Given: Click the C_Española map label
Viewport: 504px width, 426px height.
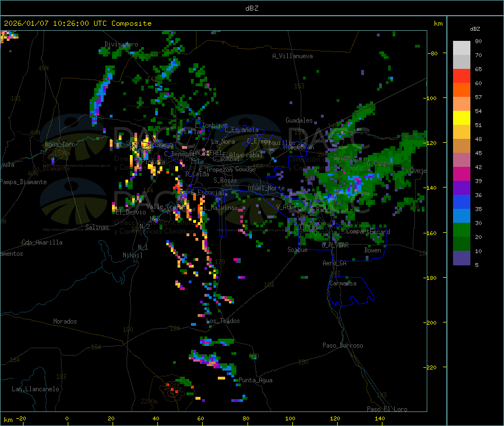Looking at the screenshot, I should [242, 130].
